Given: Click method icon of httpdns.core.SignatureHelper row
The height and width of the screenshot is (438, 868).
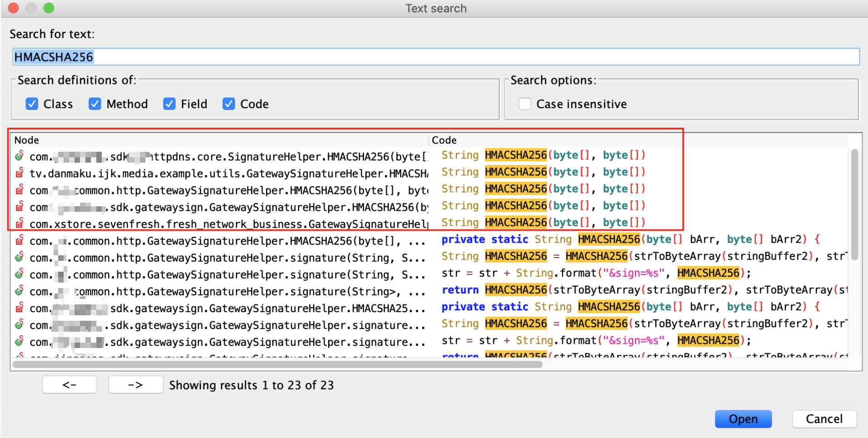Looking at the screenshot, I should click(19, 156).
